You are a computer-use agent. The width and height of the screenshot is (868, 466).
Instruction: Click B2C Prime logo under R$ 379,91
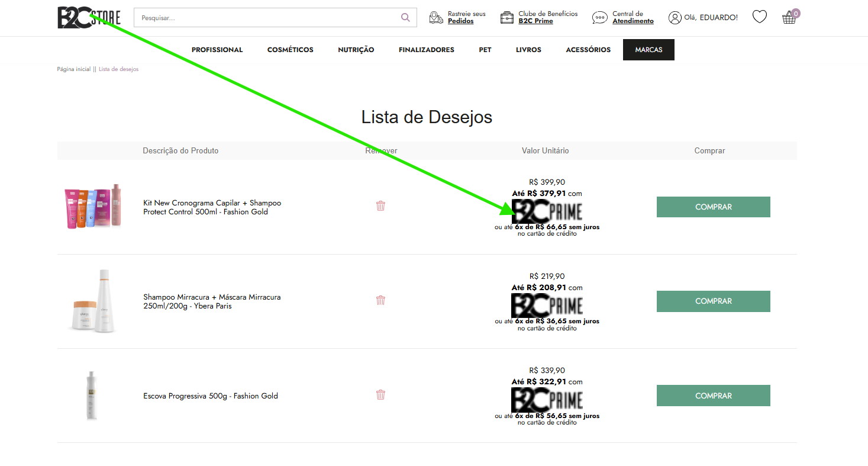(x=547, y=211)
